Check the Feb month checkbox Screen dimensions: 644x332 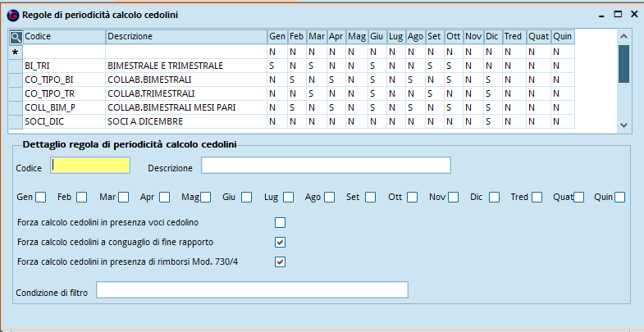pyautogui.click(x=81, y=198)
